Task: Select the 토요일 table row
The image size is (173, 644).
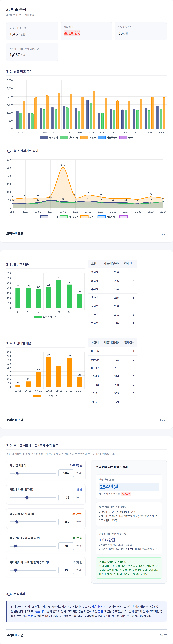Action: [x=113, y=314]
